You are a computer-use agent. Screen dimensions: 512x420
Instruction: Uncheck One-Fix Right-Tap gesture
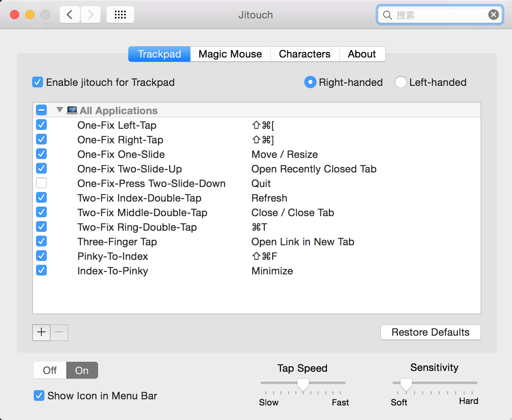(41, 139)
